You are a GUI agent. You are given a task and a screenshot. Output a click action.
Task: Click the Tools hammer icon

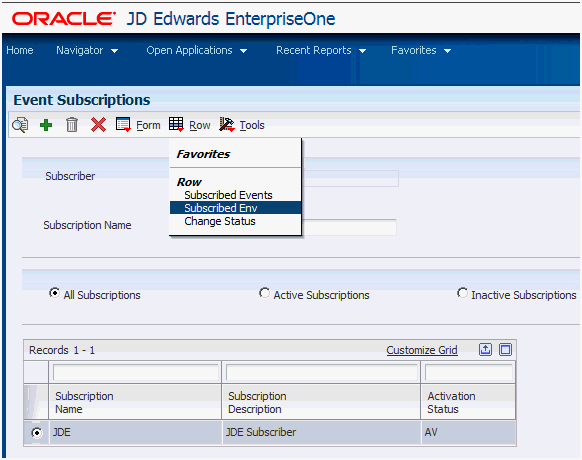(227, 125)
